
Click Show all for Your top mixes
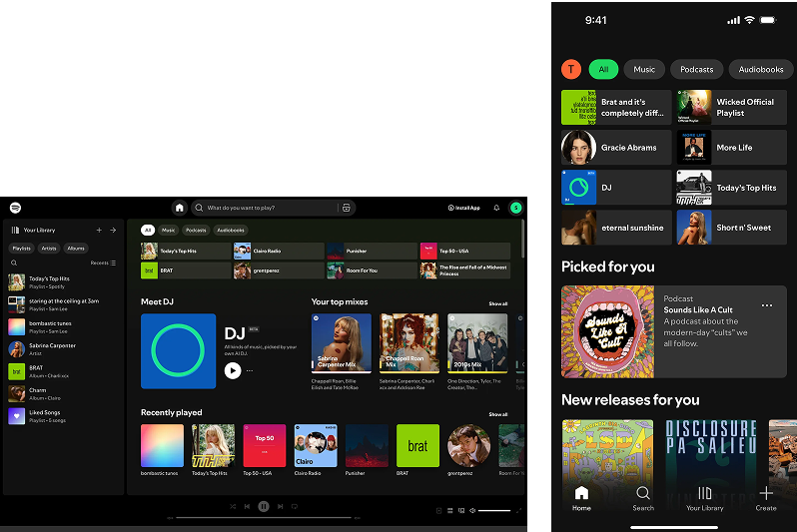click(x=498, y=303)
